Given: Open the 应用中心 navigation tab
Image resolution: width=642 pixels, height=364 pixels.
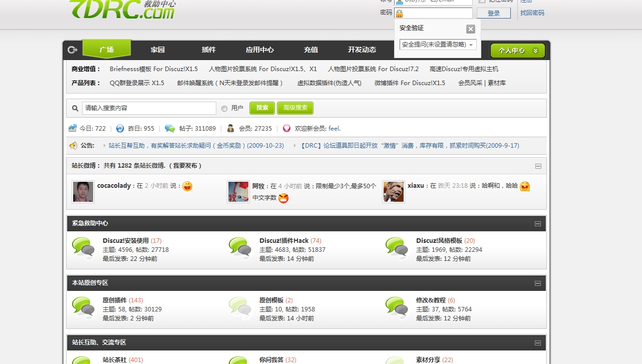Looking at the screenshot, I should tap(260, 50).
